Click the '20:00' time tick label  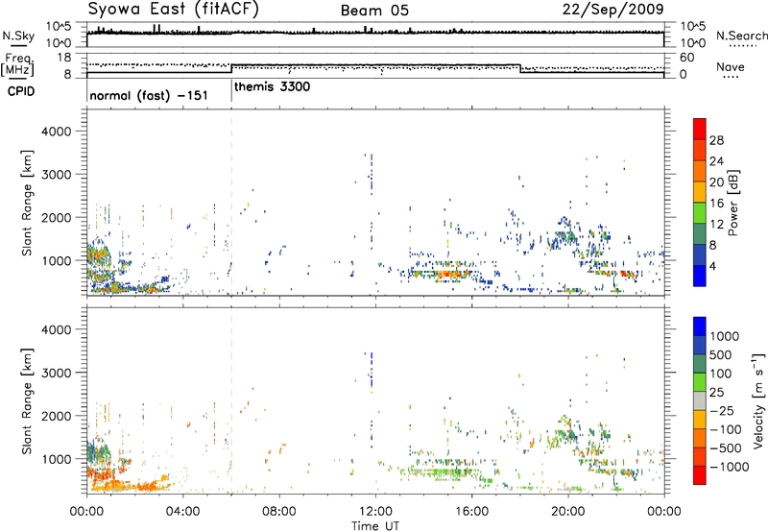(x=568, y=512)
